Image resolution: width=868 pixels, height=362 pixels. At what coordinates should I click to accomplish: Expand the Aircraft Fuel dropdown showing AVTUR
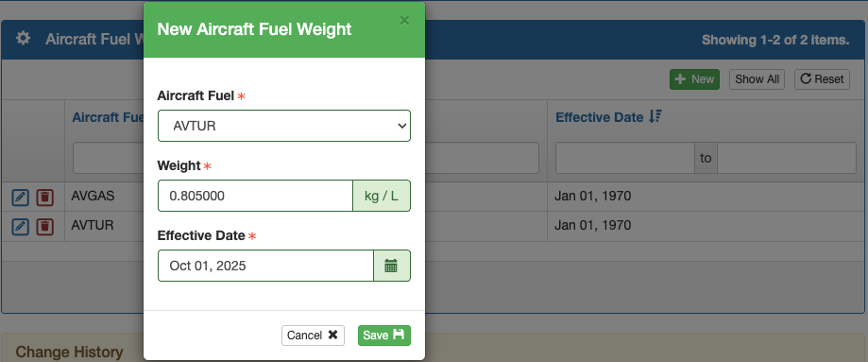tap(284, 126)
